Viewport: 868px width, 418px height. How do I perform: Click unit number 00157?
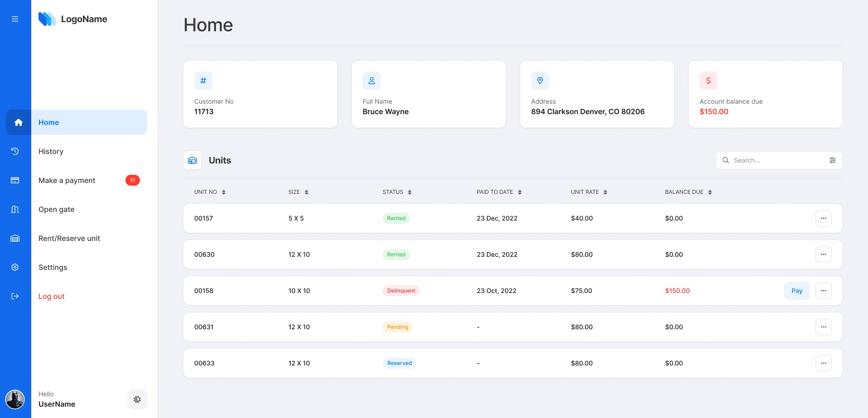pyautogui.click(x=204, y=218)
